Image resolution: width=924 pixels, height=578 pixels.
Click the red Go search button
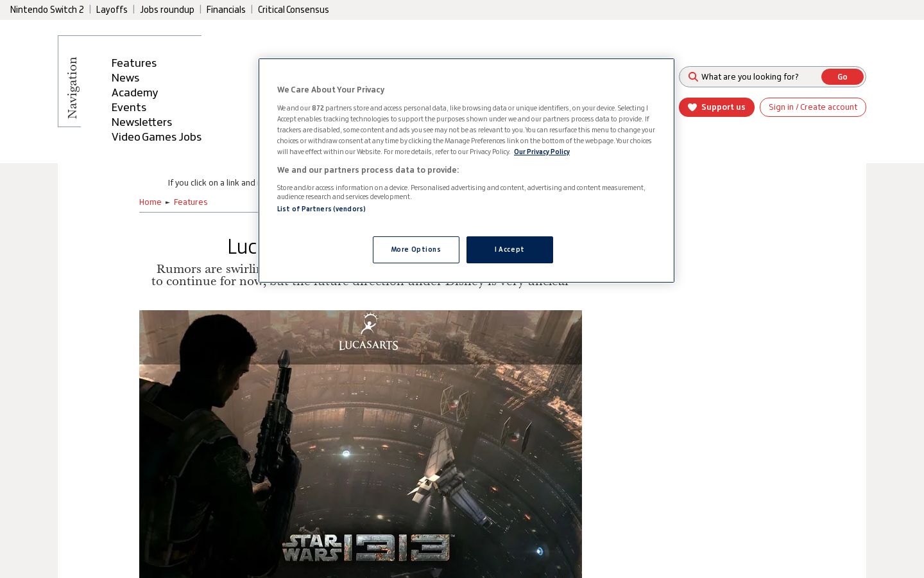[843, 77]
